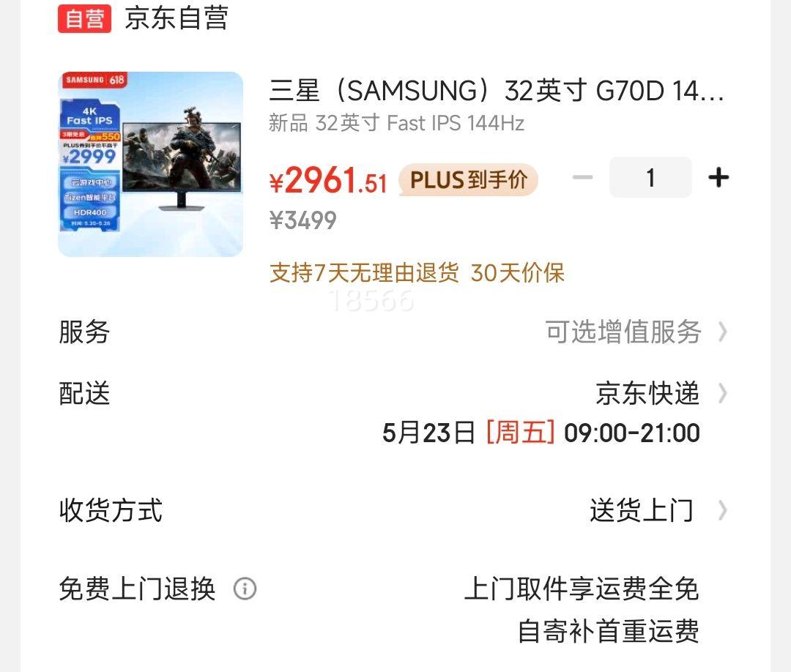Expand the 配送 京东快递 chevron
Viewport: 791px width, 672px height.
pyautogui.click(x=722, y=393)
